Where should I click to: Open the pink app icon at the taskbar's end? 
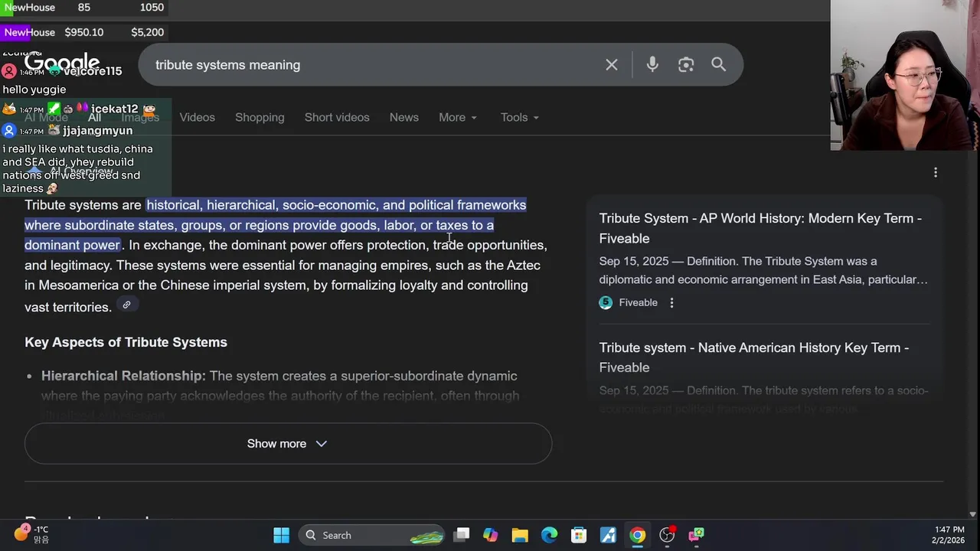point(696,535)
